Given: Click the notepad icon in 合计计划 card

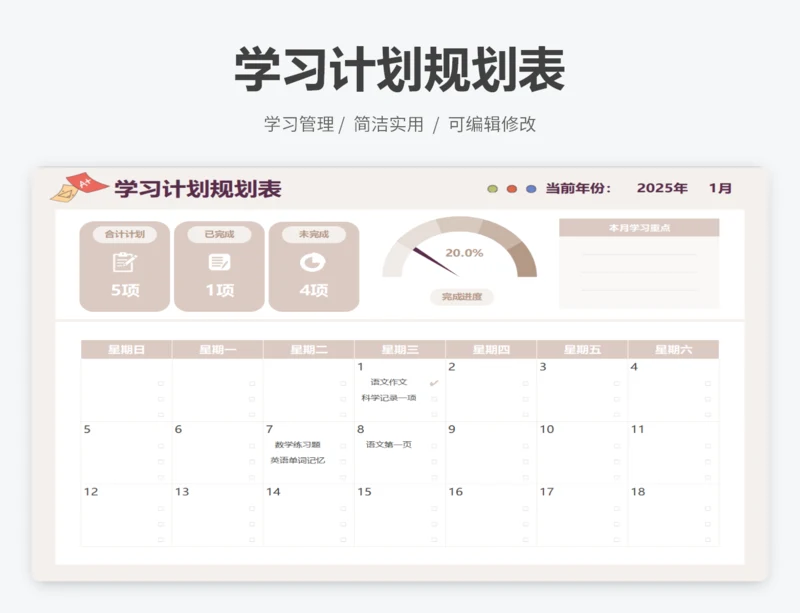Looking at the screenshot, I should pyautogui.click(x=124, y=262).
